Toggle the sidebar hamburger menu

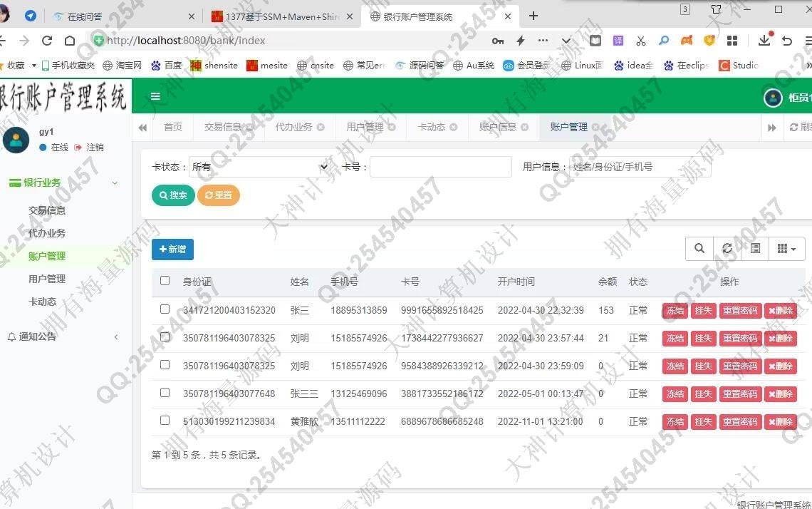click(155, 96)
